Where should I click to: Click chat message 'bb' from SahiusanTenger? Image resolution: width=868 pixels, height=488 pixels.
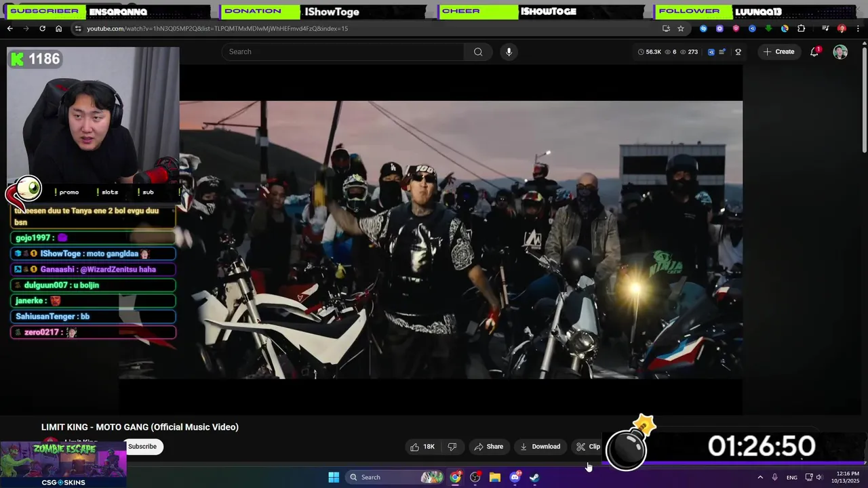(94, 317)
